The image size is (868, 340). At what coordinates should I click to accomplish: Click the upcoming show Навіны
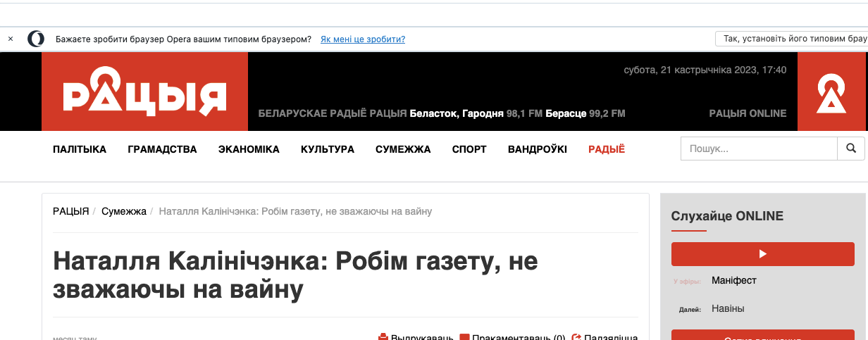click(728, 308)
